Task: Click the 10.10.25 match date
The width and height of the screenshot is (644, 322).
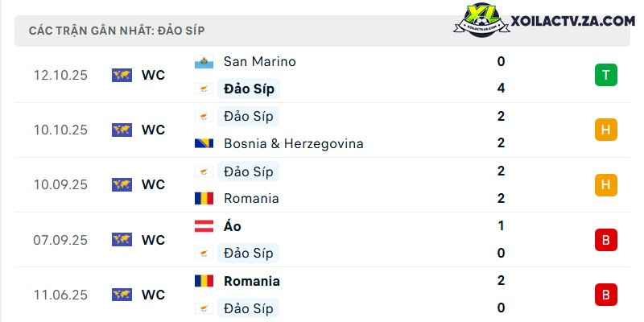Action: tap(60, 130)
